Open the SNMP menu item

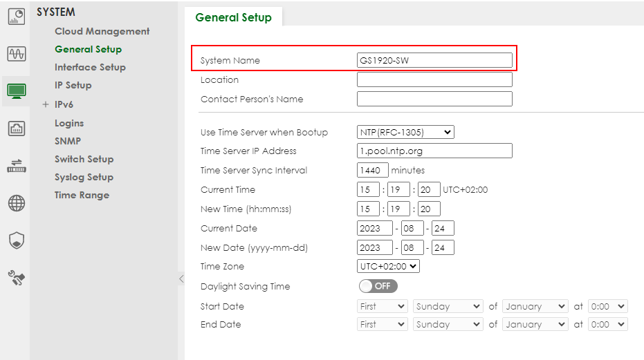pyautogui.click(x=68, y=141)
